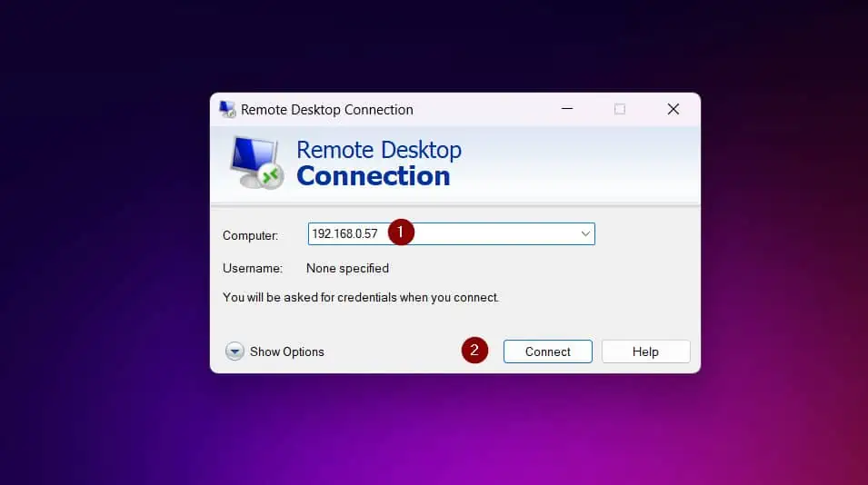
Task: Minimize the Remote Desktop Connection window
Action: pyautogui.click(x=567, y=109)
